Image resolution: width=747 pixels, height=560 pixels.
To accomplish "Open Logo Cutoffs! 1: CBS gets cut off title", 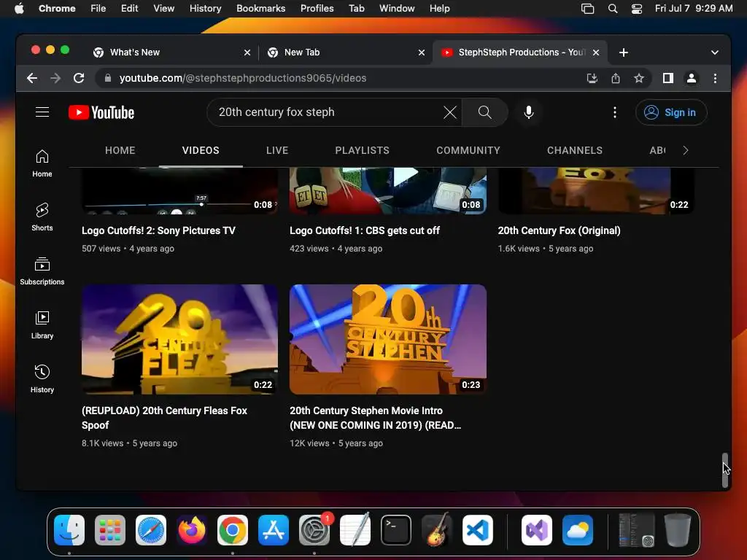I will tap(365, 230).
